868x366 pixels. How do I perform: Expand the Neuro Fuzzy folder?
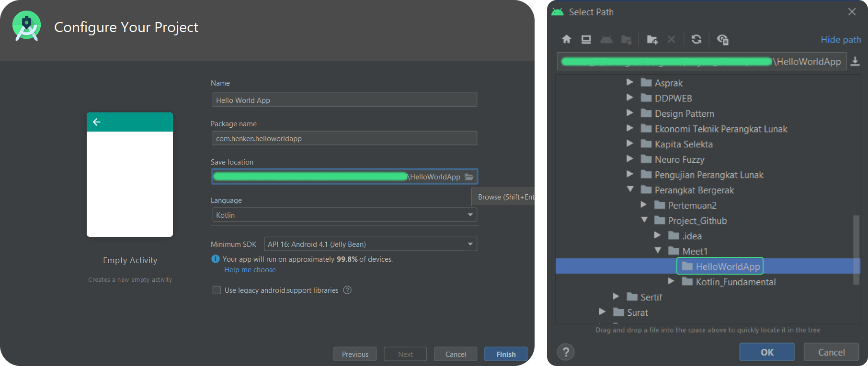tap(630, 159)
